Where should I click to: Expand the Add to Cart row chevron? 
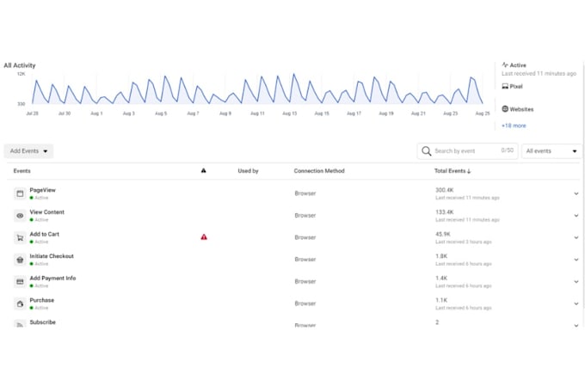click(576, 237)
